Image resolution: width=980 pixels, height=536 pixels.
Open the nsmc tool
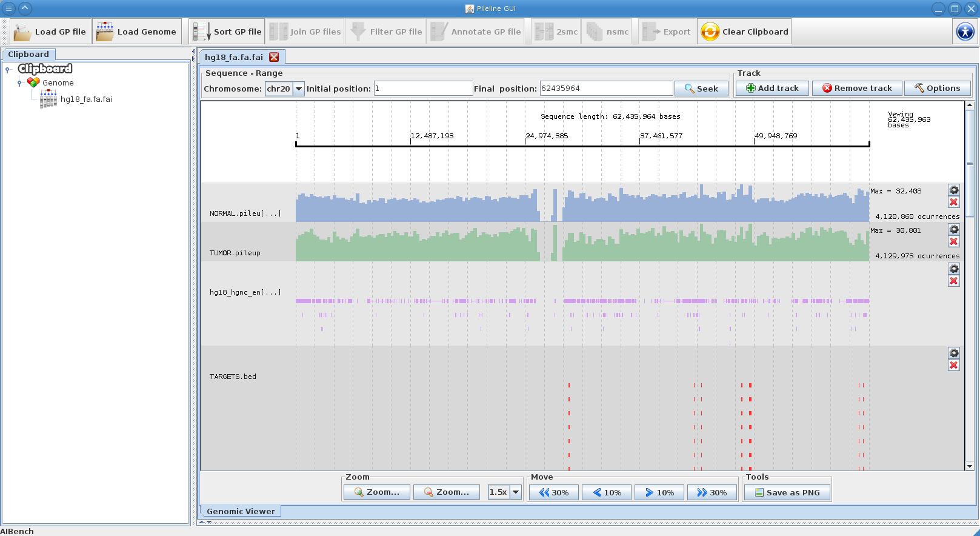coord(607,32)
